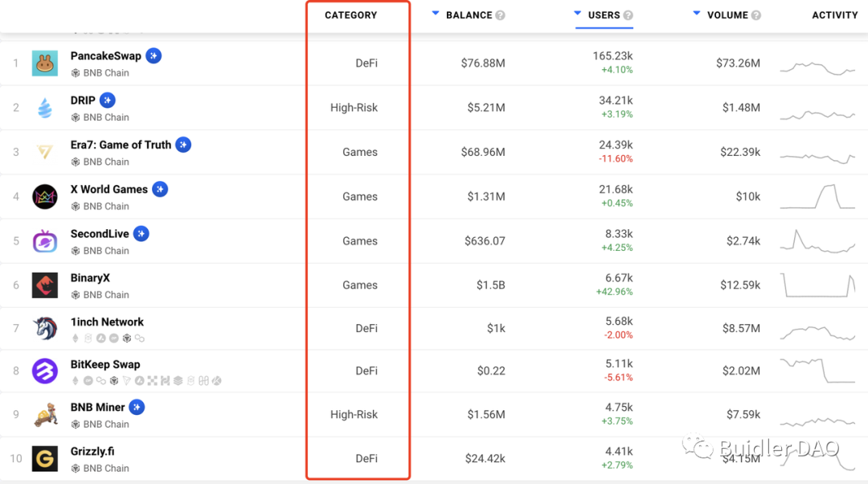The width and height of the screenshot is (868, 484).
Task: Open the BNB Miner page
Action: coord(97,407)
